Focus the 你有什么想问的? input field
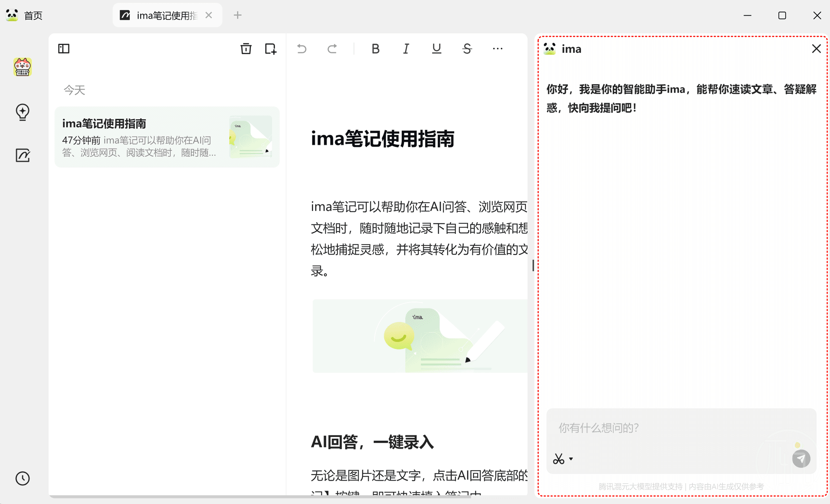Viewport: 830px width, 504px height. [x=681, y=428]
